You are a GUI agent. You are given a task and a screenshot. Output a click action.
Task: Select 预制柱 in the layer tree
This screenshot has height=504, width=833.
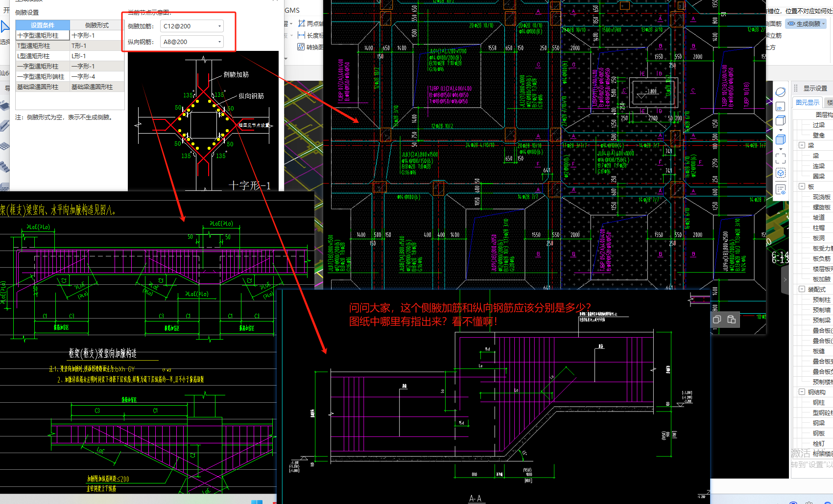pos(822,299)
